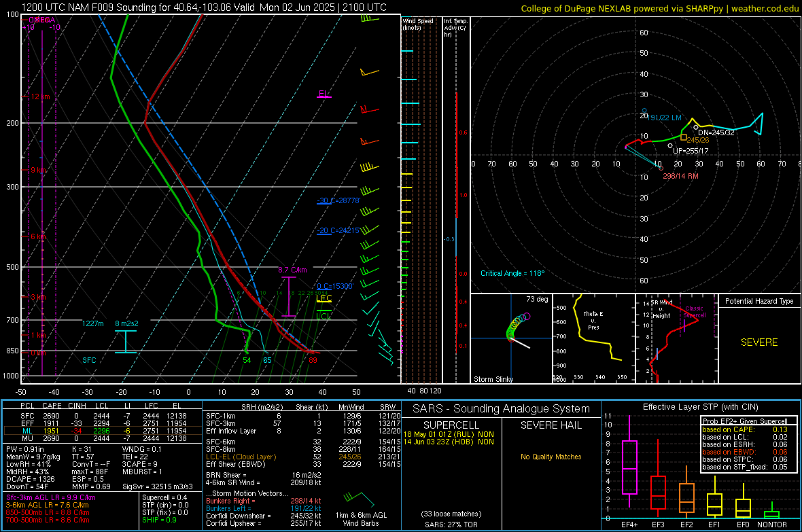The width and height of the screenshot is (802, 532).
Task: Click the '8 m2s2' inflow SRH label
Action: [126, 323]
